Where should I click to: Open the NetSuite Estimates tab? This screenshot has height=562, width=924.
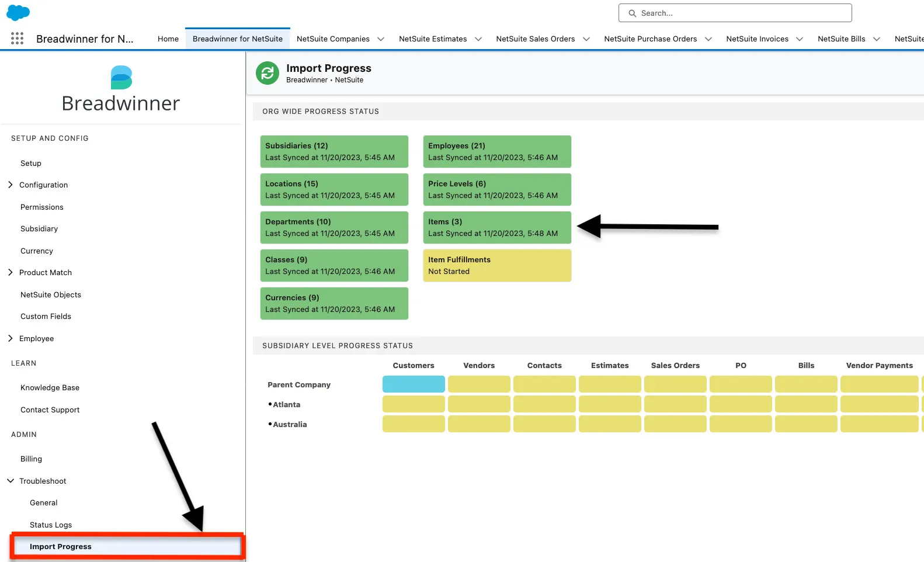433,39
